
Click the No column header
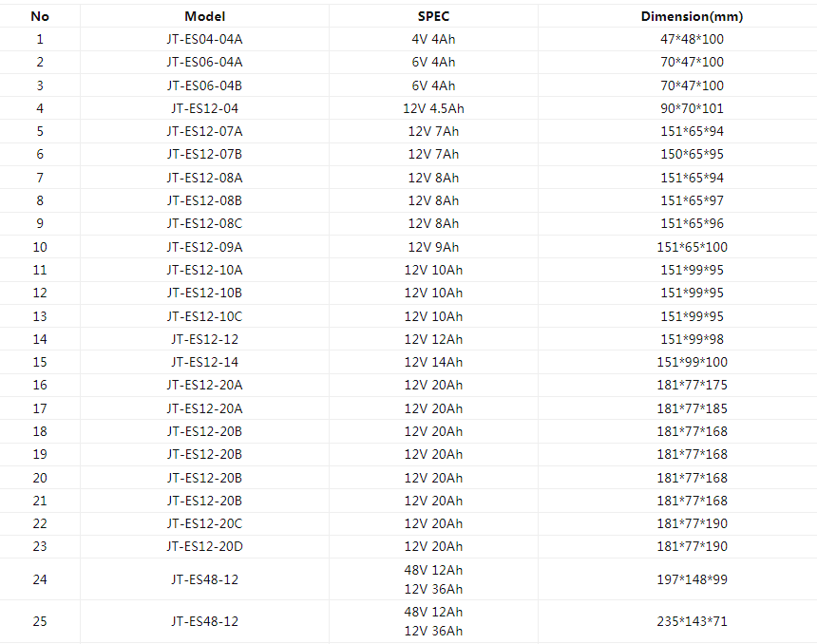point(40,16)
